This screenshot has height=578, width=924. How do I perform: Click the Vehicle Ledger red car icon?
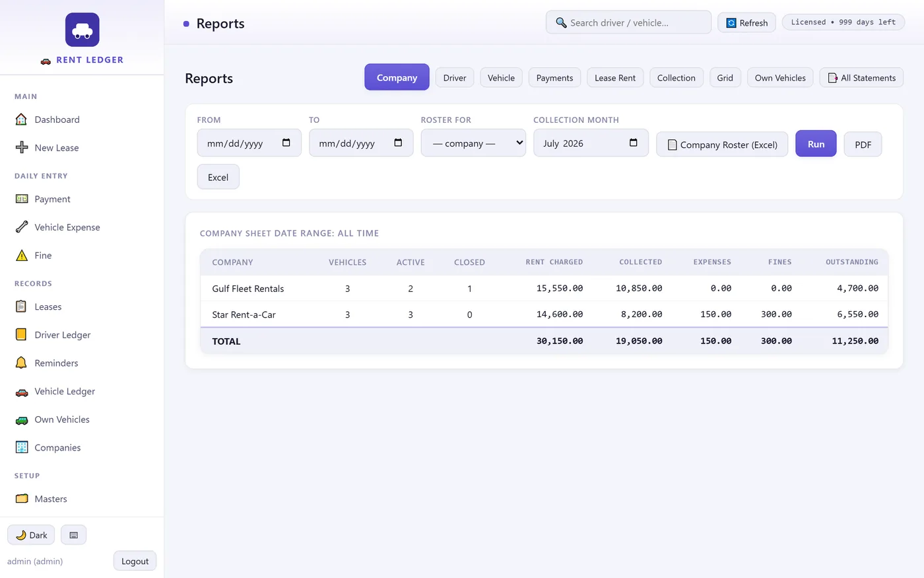click(22, 392)
